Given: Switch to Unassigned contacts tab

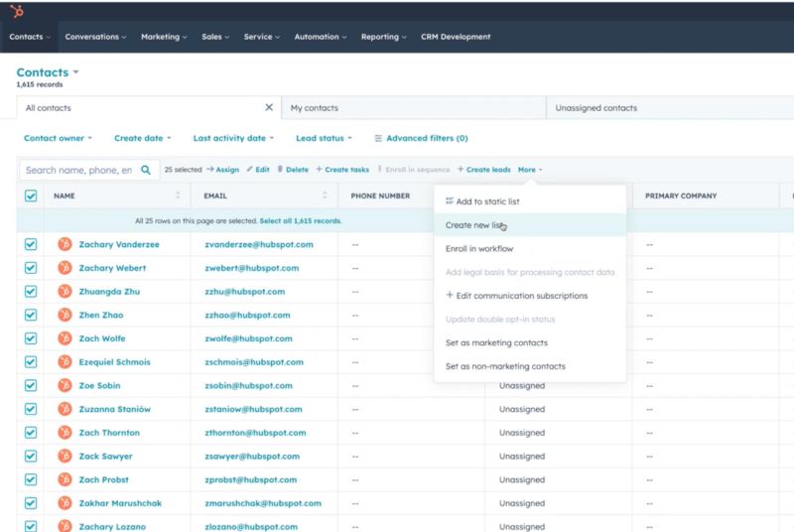Looking at the screenshot, I should [x=670, y=108].
